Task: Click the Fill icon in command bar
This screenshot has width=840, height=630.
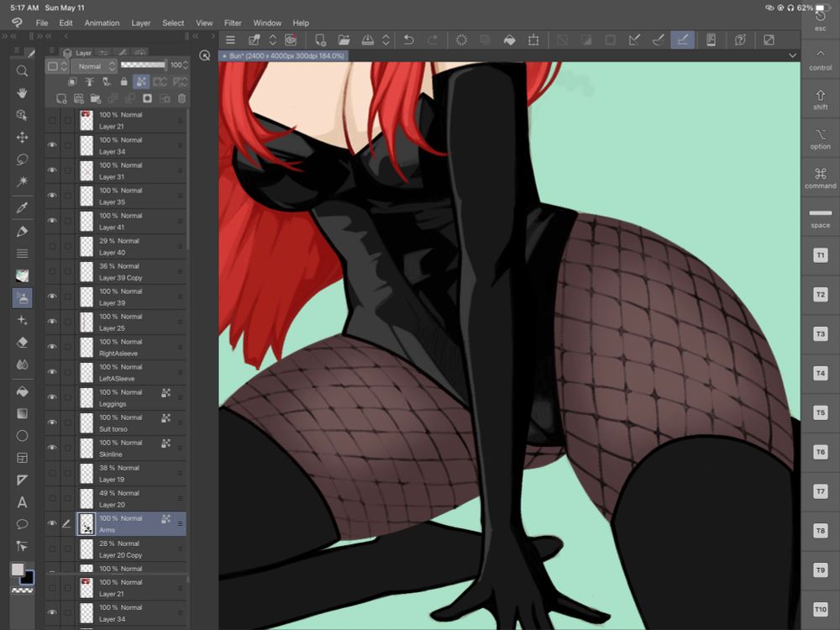Action: 510,40
